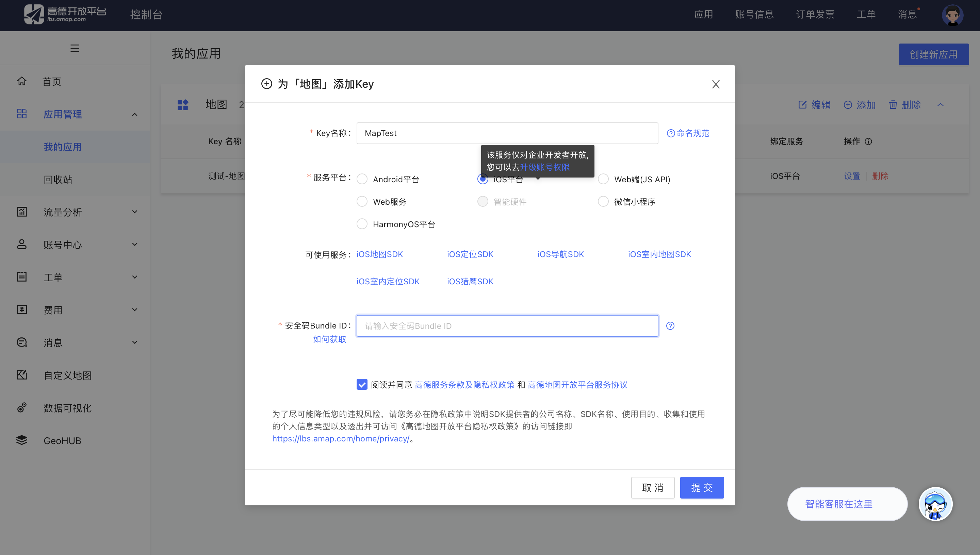Open the 如何获取 help link
The width and height of the screenshot is (980, 555).
(x=329, y=339)
